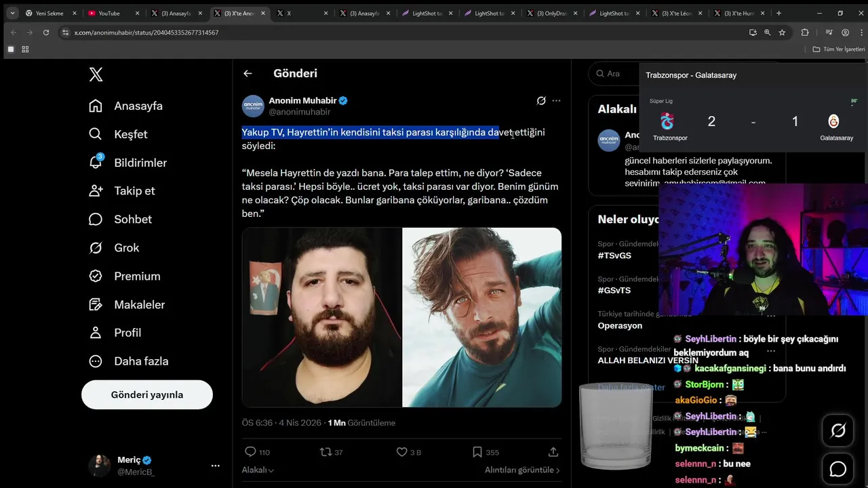Click Grok explain icon on post

(541, 100)
